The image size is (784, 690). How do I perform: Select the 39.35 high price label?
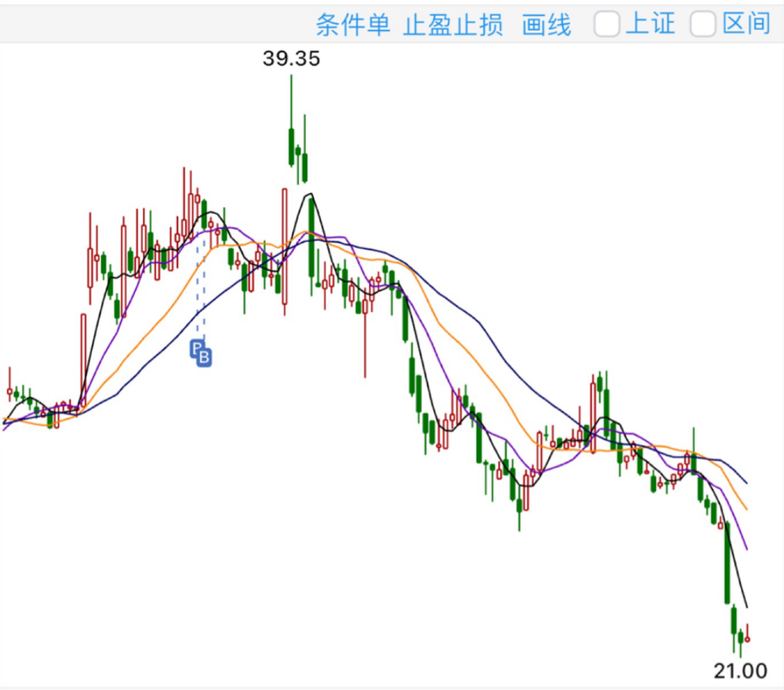(x=291, y=58)
